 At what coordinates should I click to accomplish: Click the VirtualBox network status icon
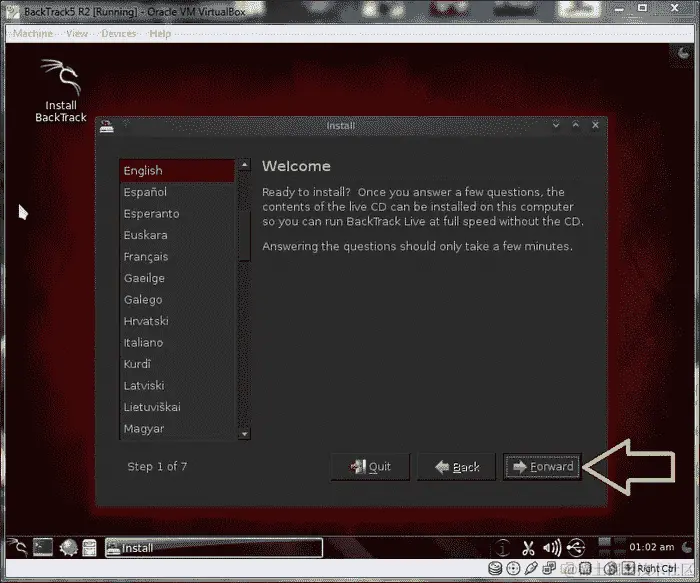click(x=549, y=568)
